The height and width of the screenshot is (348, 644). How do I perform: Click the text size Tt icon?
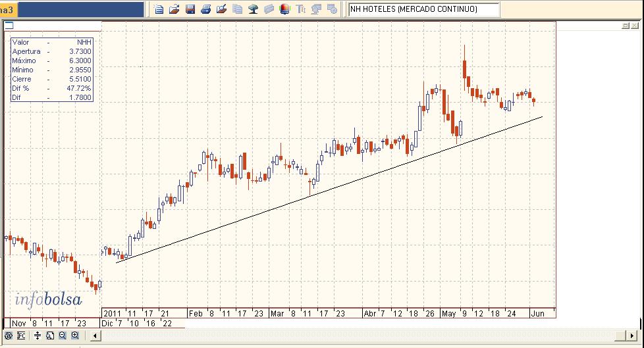click(x=301, y=9)
